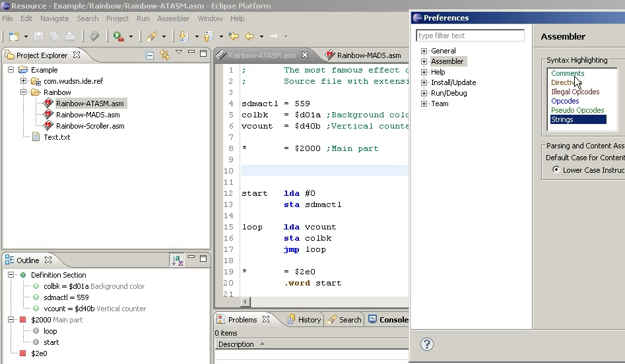This screenshot has height=364, width=625.
Task: Click the Back navigation arrow
Action: 249,37
